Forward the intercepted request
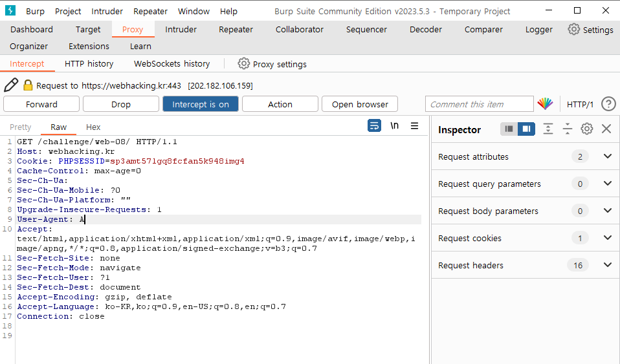620x364 pixels. click(x=41, y=104)
